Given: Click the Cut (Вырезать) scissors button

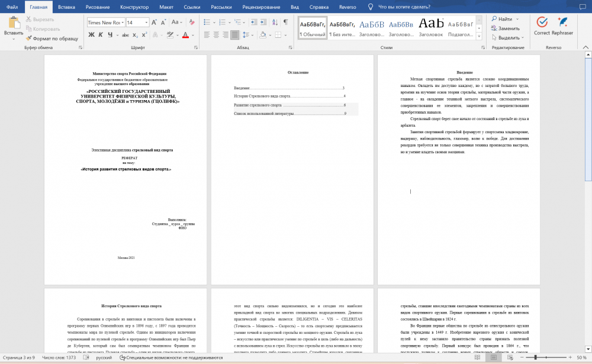Looking at the screenshot, I should 40,20.
